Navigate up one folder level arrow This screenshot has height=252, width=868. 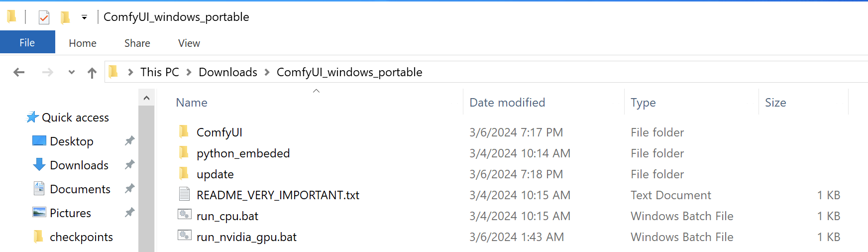(92, 73)
